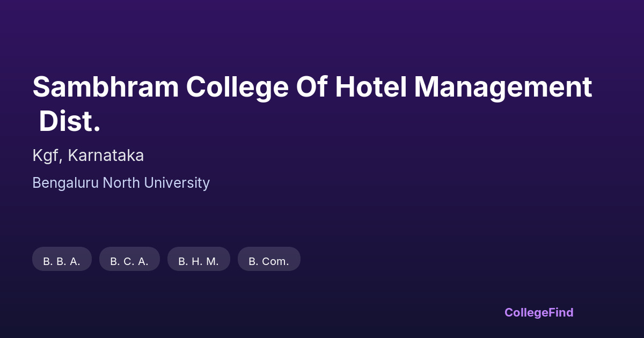Choose the B. H. M. course pill
Screen dimensions: 644x338
coord(199,261)
